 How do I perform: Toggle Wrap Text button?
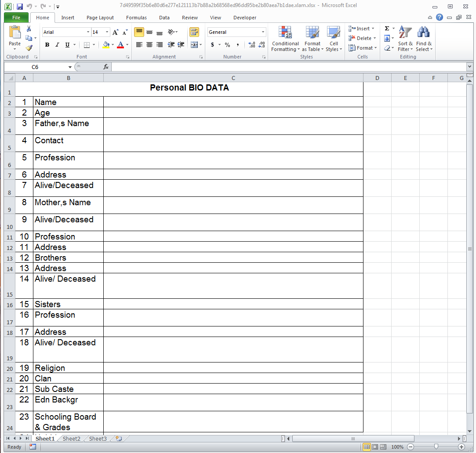coord(194,32)
